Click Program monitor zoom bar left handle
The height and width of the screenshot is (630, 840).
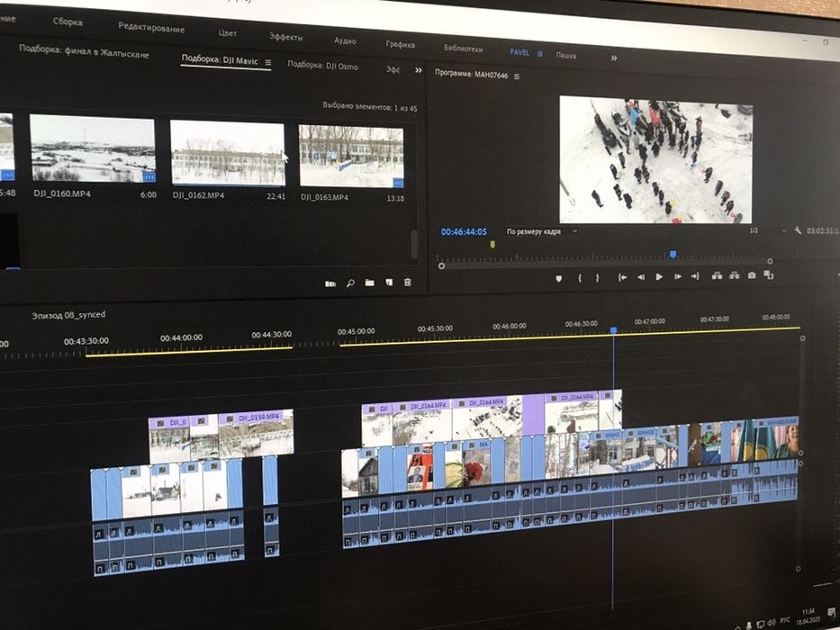click(x=441, y=265)
